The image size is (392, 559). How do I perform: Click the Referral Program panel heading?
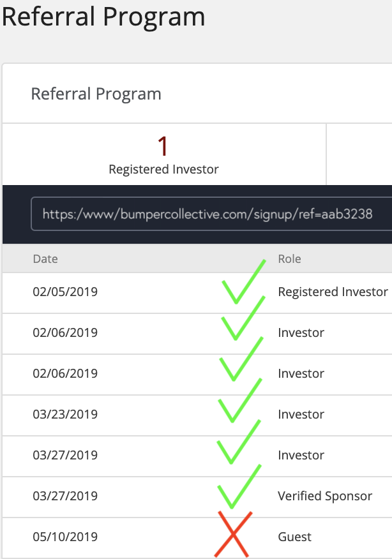(x=96, y=94)
